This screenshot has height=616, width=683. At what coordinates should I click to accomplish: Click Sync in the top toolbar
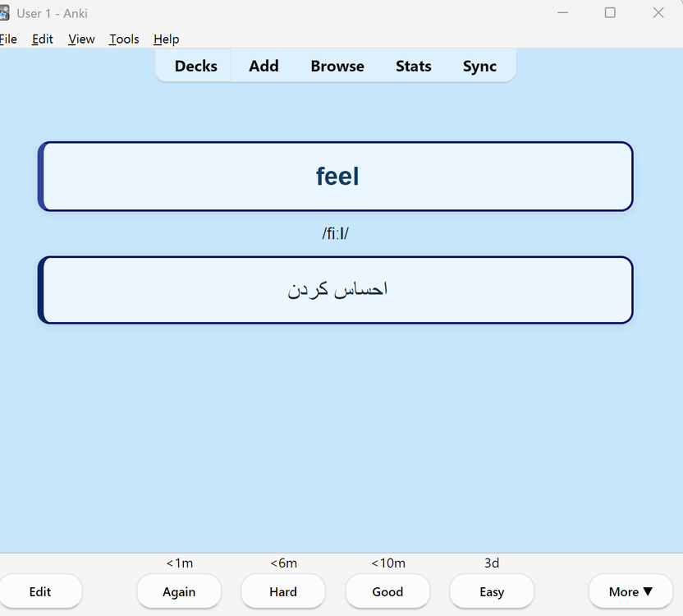coord(479,66)
